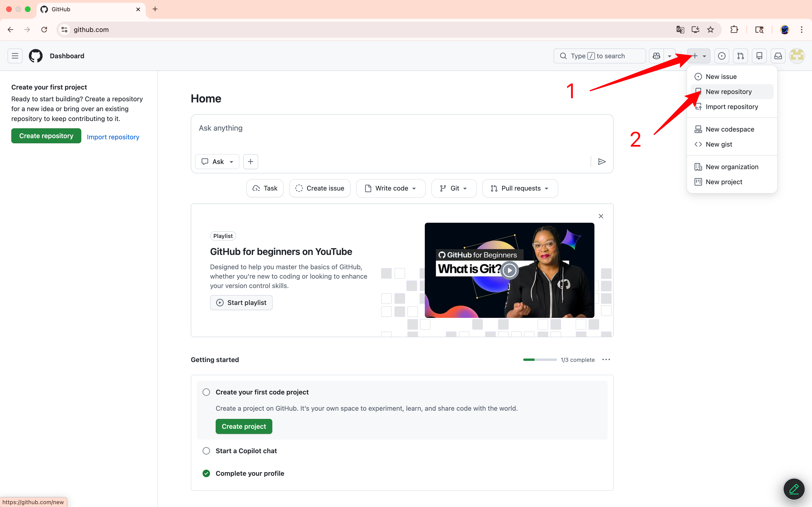
Task: Open the Notifications inbox icon
Action: click(x=778, y=56)
